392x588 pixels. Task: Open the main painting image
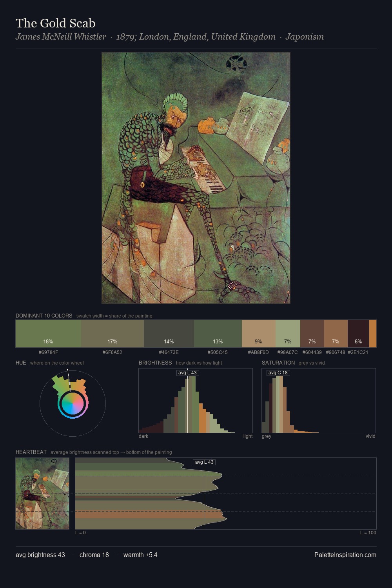click(196, 178)
